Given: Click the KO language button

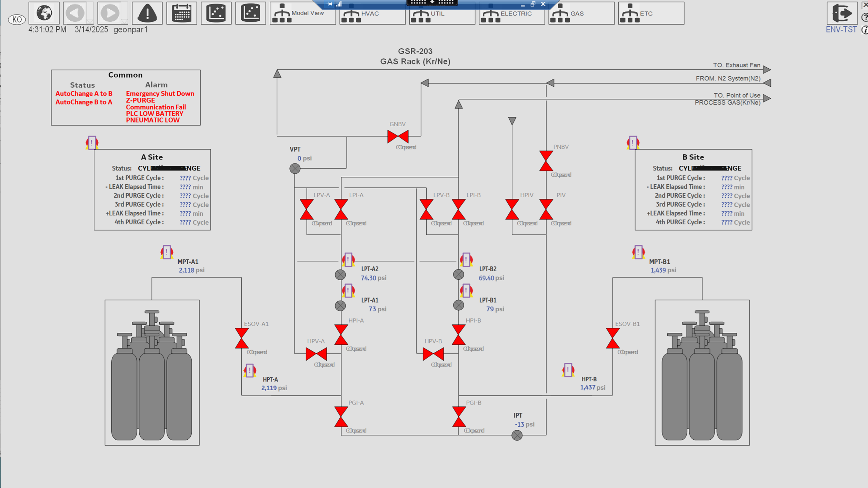Looking at the screenshot, I should tap(17, 19).
